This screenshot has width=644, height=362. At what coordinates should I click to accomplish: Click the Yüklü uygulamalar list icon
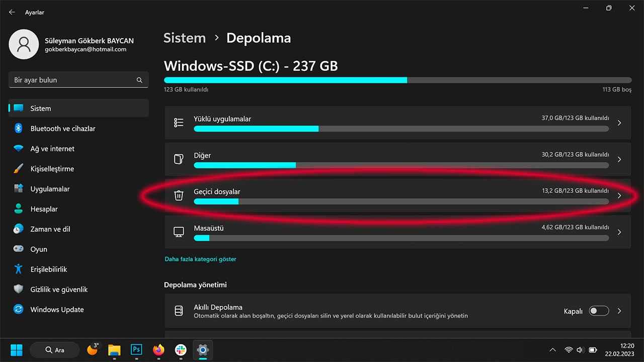coord(179,123)
